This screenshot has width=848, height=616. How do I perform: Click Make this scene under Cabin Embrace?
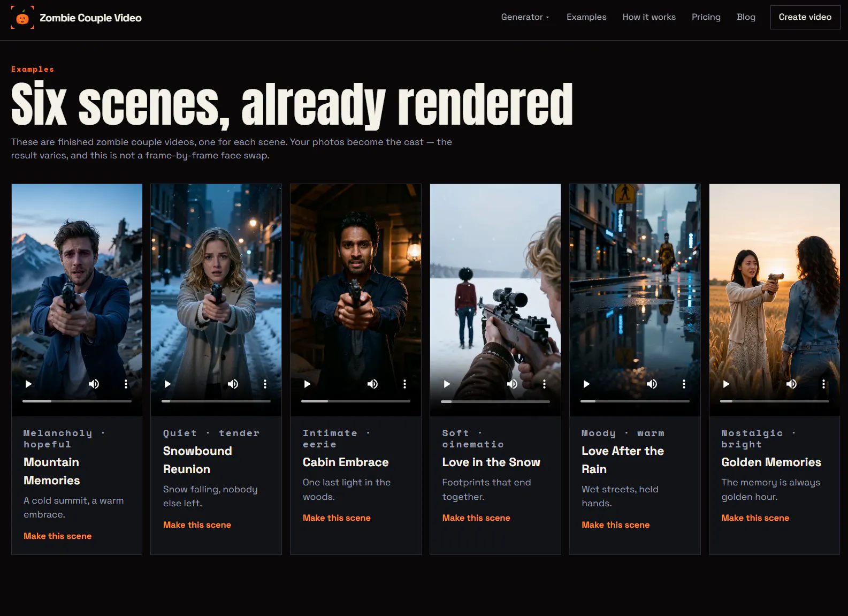click(x=337, y=518)
